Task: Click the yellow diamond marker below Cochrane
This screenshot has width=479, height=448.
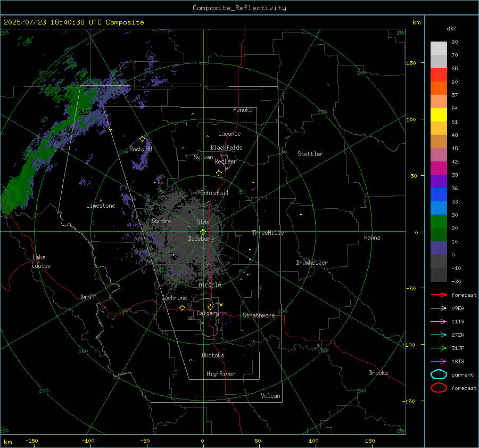Action: 182,308
